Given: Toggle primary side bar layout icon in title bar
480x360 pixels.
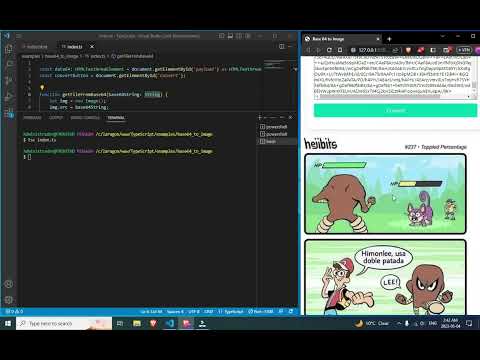Looking at the screenshot, I should [x=221, y=36].
